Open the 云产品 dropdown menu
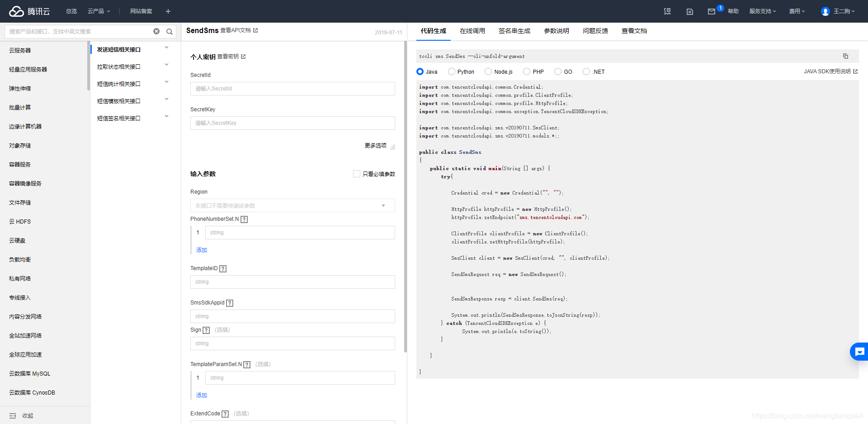The image size is (868, 424). [99, 11]
